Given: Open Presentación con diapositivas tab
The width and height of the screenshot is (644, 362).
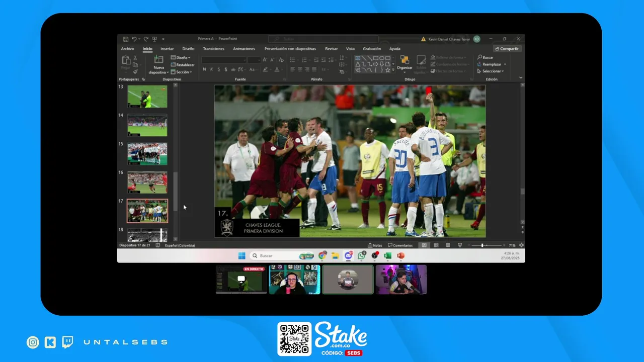Looking at the screenshot, I should click(x=290, y=49).
